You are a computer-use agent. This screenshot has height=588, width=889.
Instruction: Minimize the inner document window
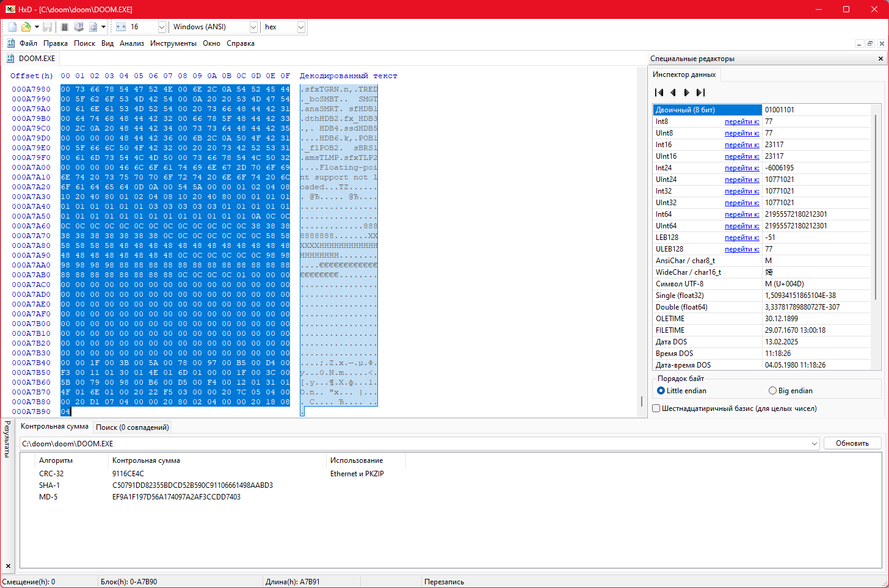click(x=859, y=43)
